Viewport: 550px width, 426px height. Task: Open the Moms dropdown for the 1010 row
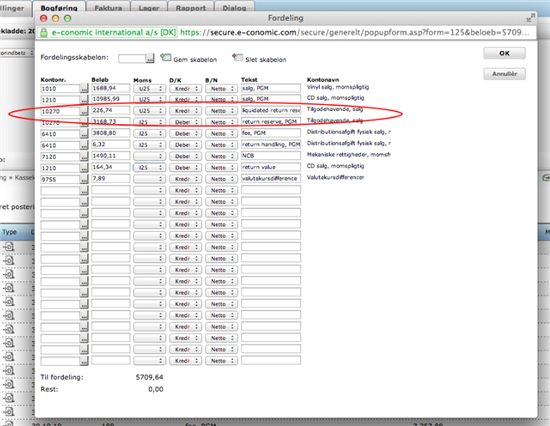[x=149, y=89]
